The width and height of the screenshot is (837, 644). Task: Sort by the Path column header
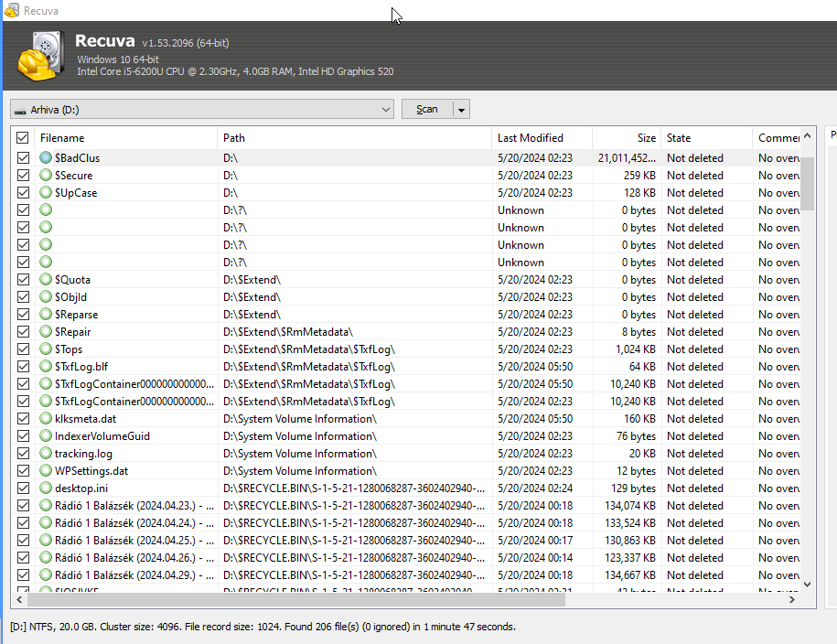coord(354,138)
